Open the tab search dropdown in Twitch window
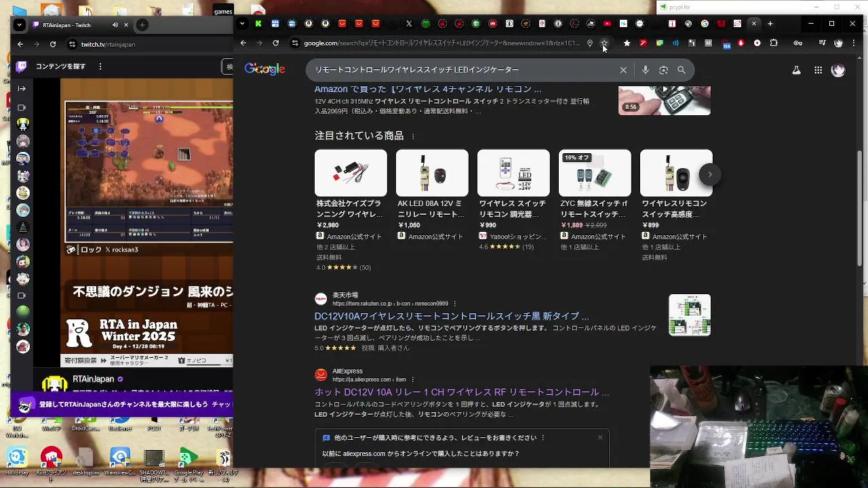Screen dimensions: 868x488 tap(20, 25)
